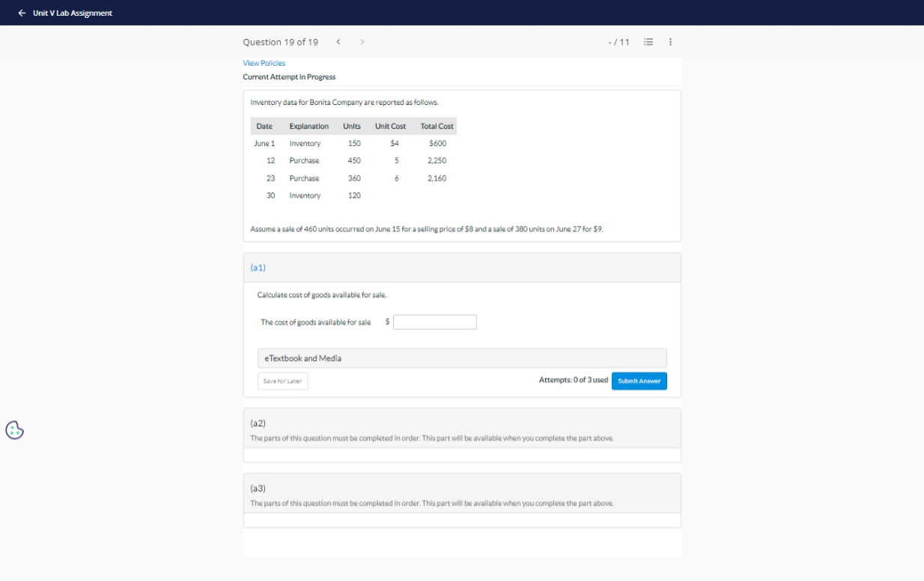The height and width of the screenshot is (581, 924).
Task: Click the '150' units cell
Action: pyautogui.click(x=354, y=143)
